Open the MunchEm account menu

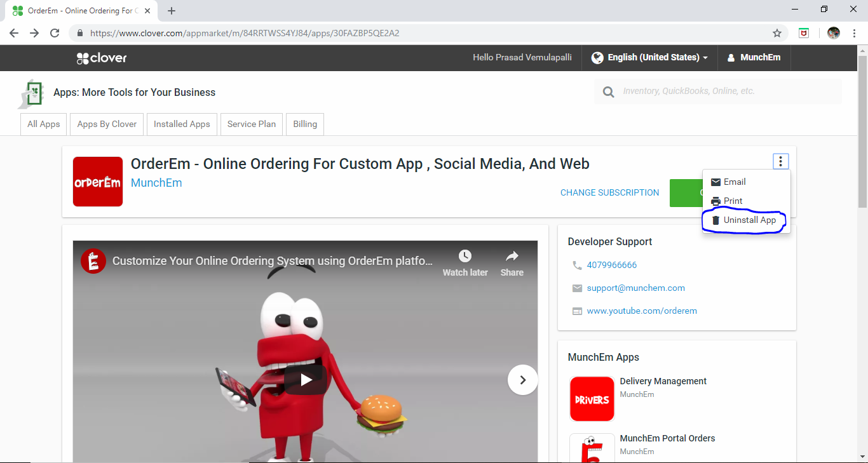point(754,58)
